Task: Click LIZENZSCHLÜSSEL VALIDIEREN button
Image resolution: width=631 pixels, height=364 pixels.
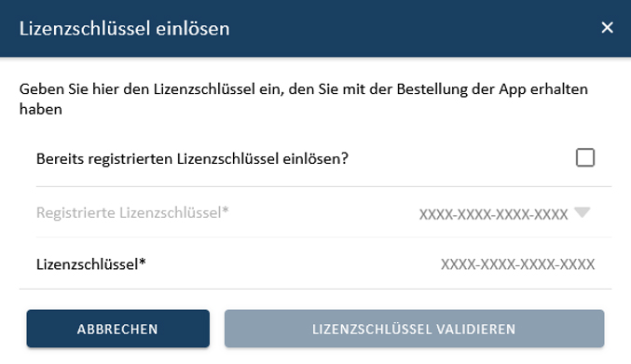Action: pos(414,329)
